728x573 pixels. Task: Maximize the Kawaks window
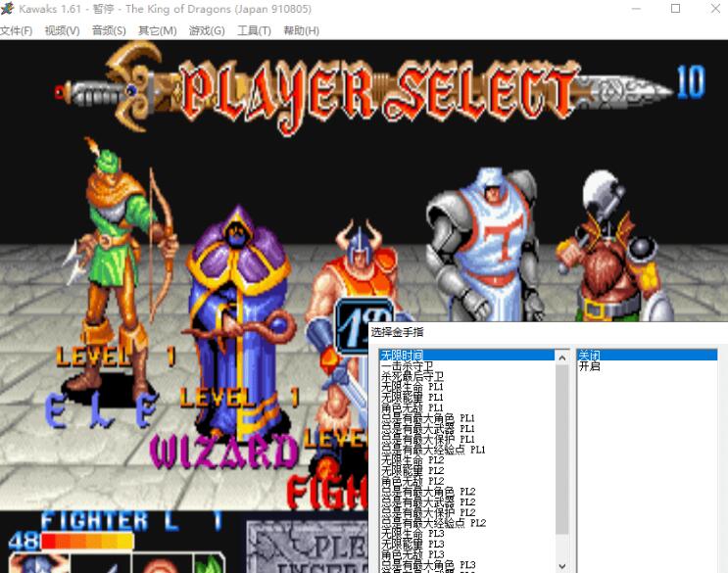coord(675,9)
